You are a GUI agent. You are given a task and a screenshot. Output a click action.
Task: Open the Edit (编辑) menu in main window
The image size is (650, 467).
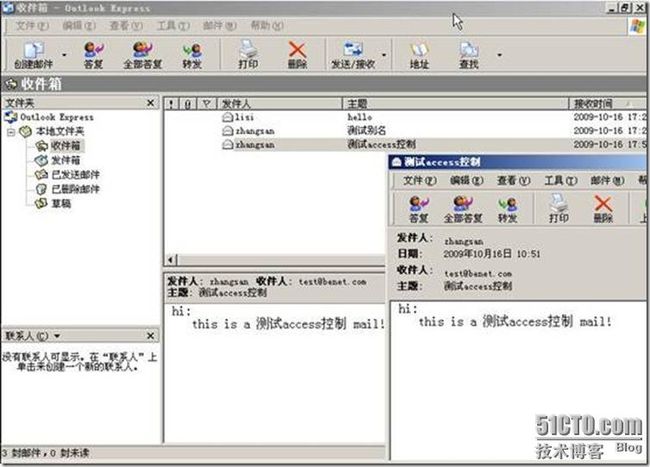(x=79, y=26)
